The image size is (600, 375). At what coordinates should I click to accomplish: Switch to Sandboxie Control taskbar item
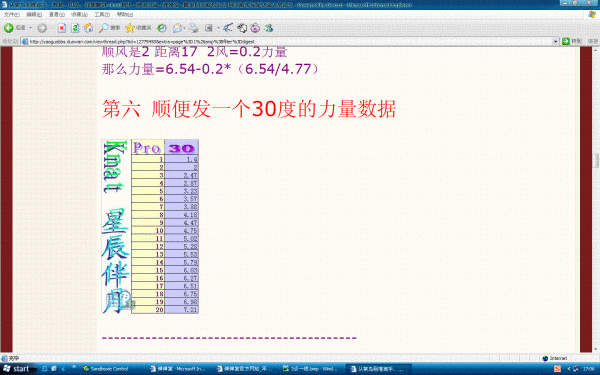pyautogui.click(x=106, y=369)
